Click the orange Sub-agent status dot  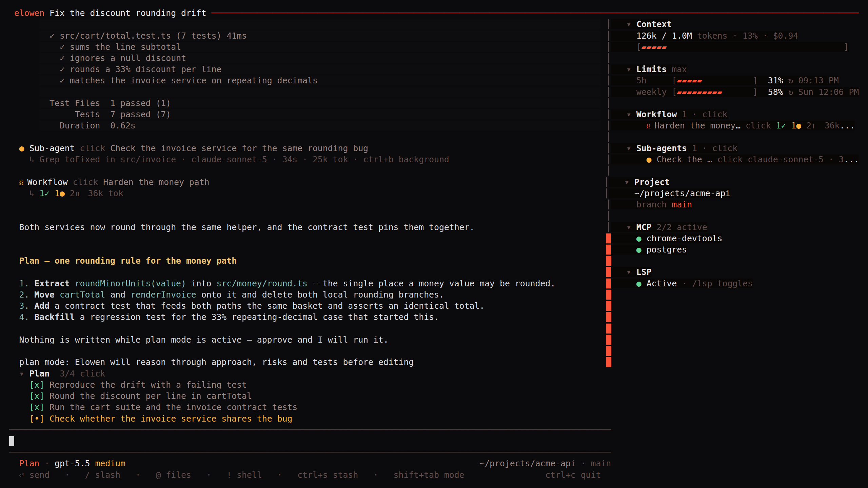[x=22, y=149]
